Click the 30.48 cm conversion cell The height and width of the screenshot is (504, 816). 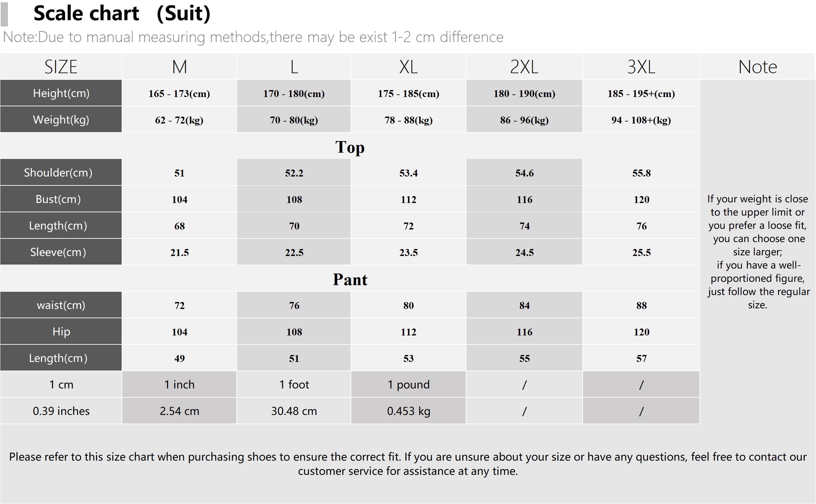(x=294, y=411)
